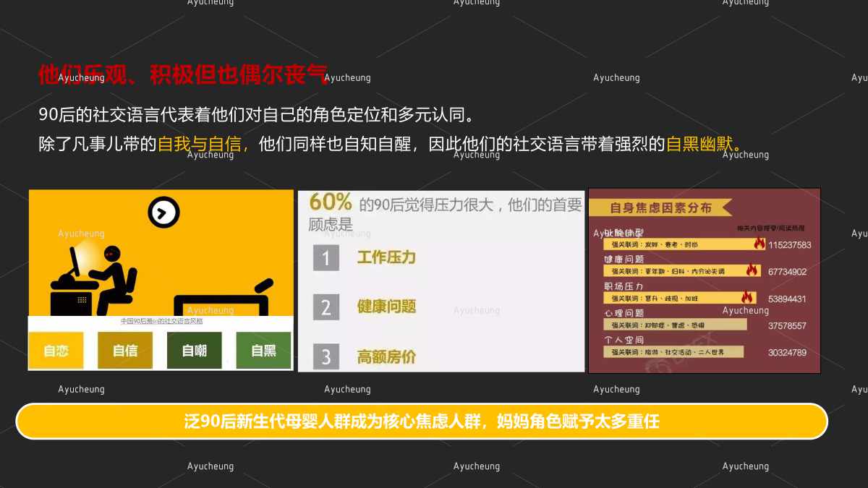Screen dimensions: 868x488
Task: Click the flame icon beside 67734902
Action: tap(752, 270)
